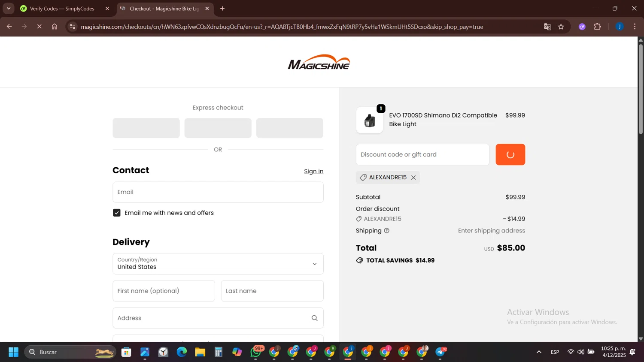
Task: Click the address search magnifier icon
Action: pos(314,318)
